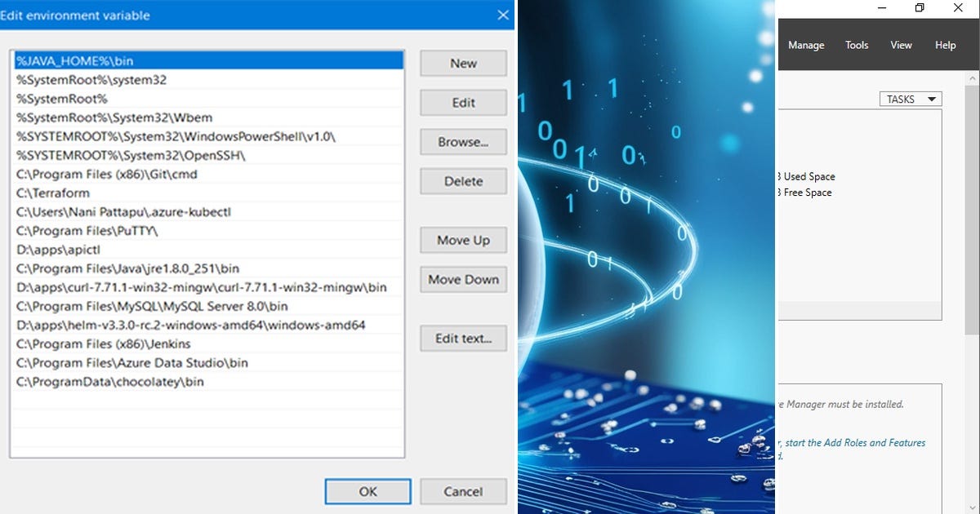Cancel the environment variable dialog
Viewport: 980px width, 514px height.
pos(463,491)
